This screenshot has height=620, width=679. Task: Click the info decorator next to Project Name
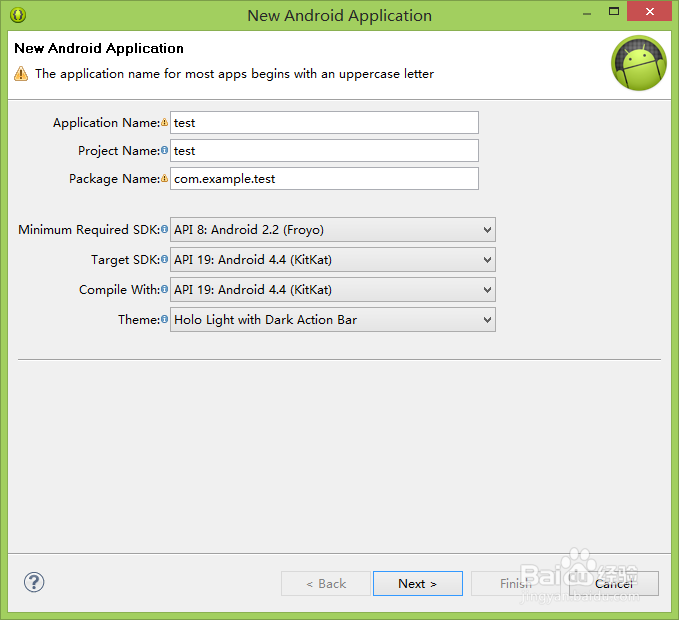coord(165,150)
